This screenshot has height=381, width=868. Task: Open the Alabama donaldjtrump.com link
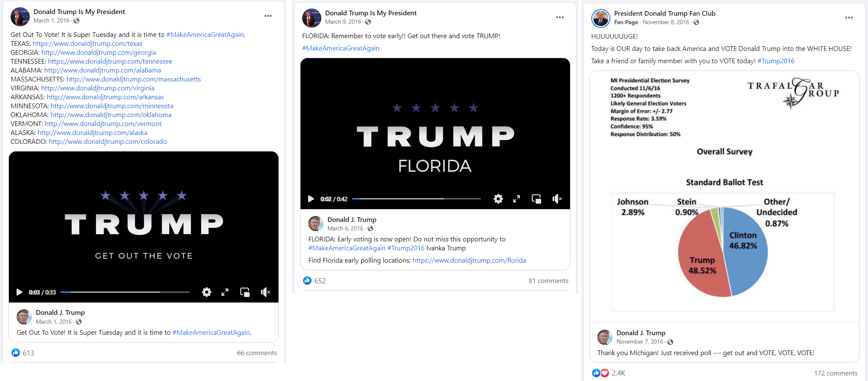[103, 70]
